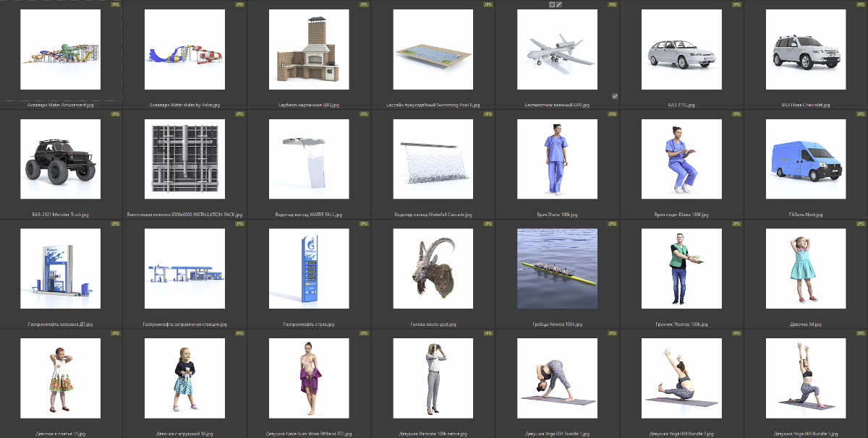
Task: Click the JPG badge on the ГАЗель Next tile
Action: pos(860,114)
